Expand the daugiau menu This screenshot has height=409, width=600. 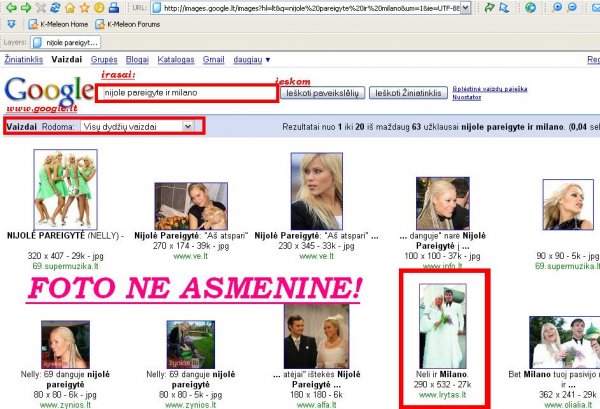(x=251, y=59)
